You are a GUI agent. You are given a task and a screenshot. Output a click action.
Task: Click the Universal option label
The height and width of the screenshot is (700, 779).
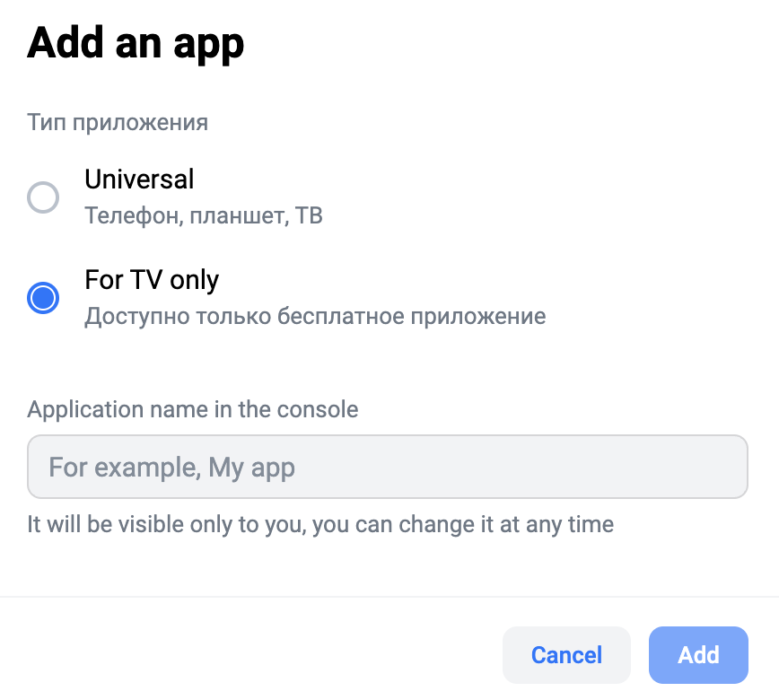[139, 179]
